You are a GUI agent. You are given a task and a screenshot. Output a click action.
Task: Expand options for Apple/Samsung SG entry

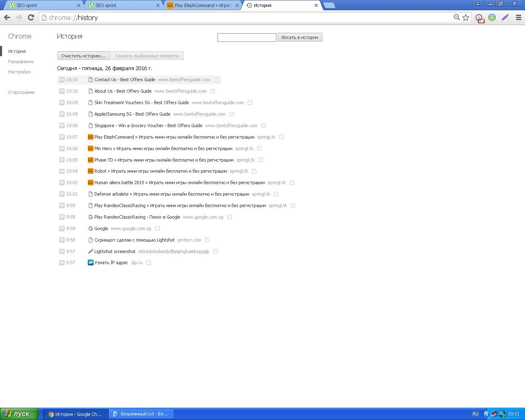pos(231,114)
